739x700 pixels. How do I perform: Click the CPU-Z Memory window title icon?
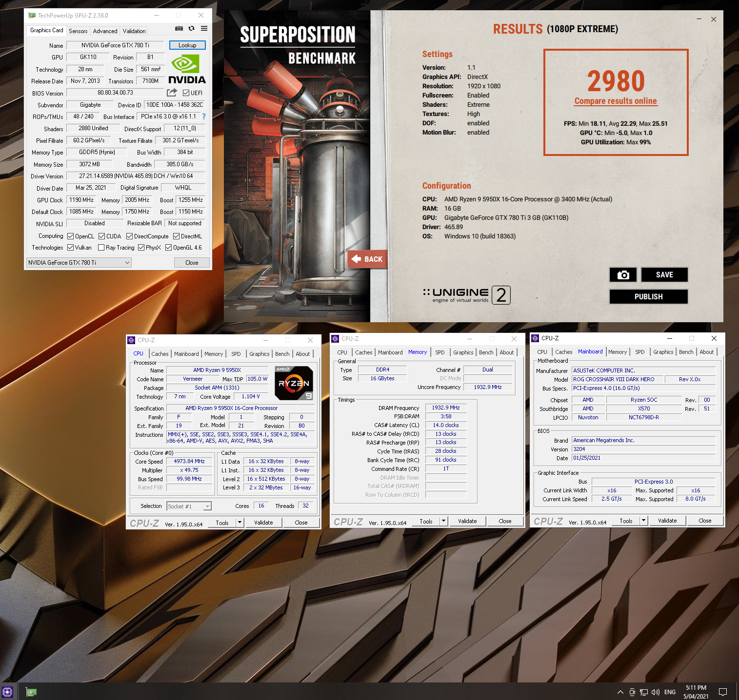335,339
